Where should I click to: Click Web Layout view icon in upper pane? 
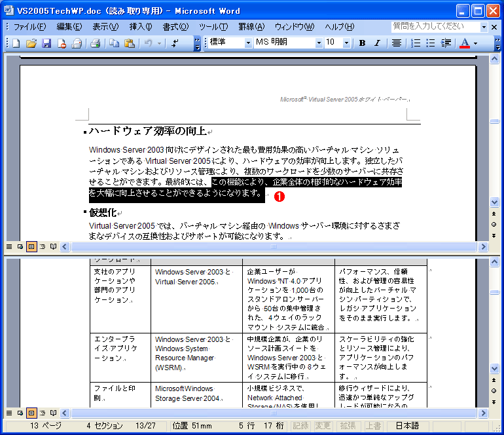(20, 247)
